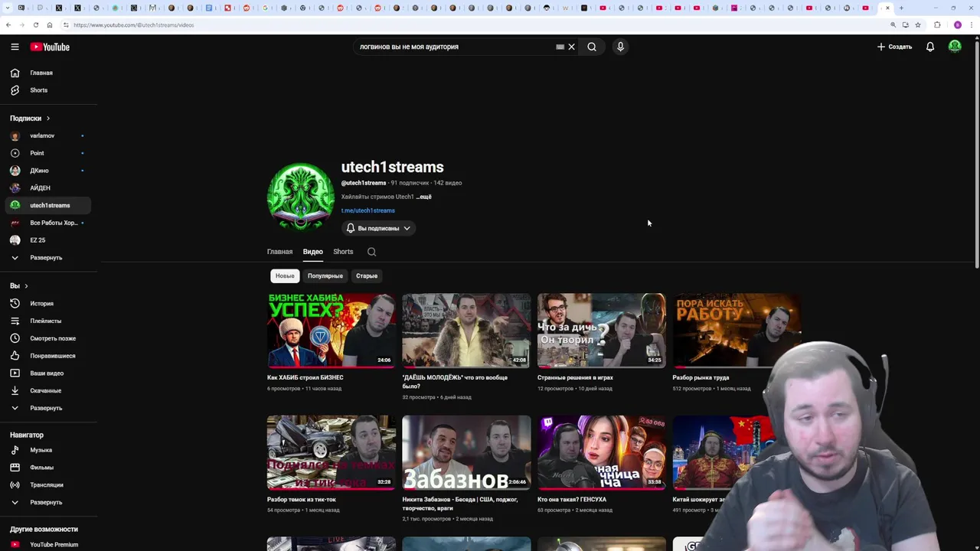Reload the page in browser toolbar
980x551 pixels.
[35, 24]
